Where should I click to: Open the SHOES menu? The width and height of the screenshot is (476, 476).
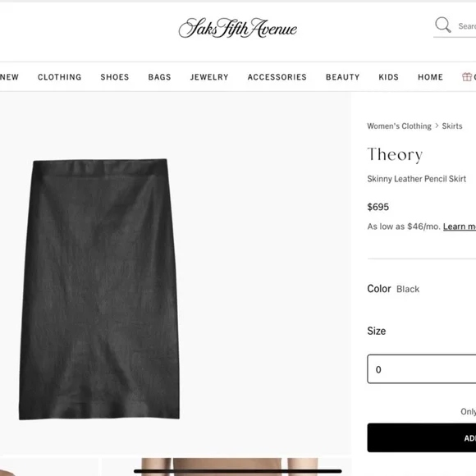pyautogui.click(x=115, y=77)
